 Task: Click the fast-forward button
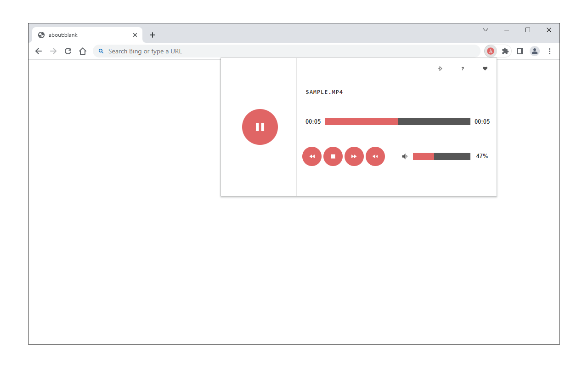pos(354,156)
